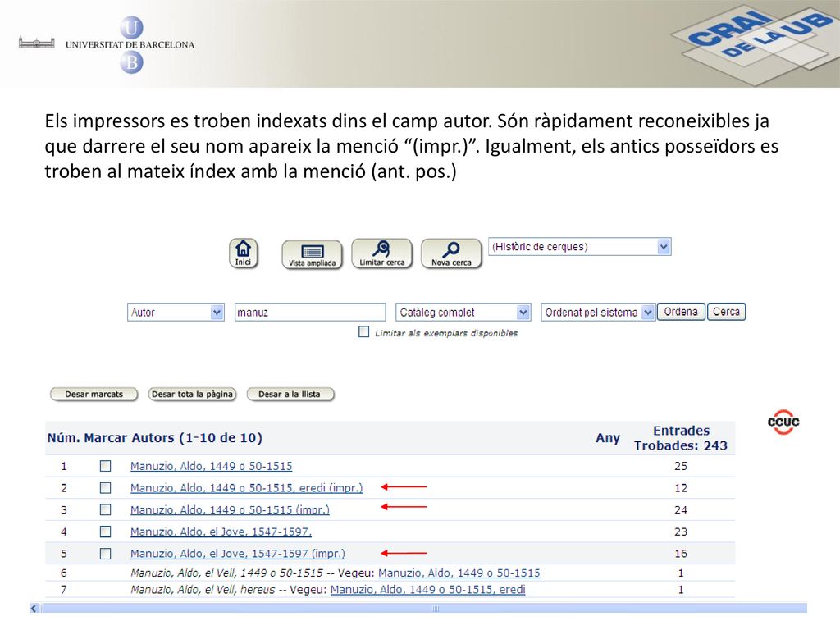Click the entry count 24 in row 3
Screen dimensions: 840x630
(681, 509)
